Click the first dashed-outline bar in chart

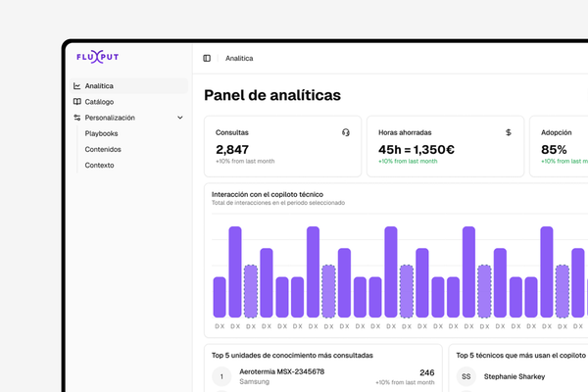click(x=251, y=291)
